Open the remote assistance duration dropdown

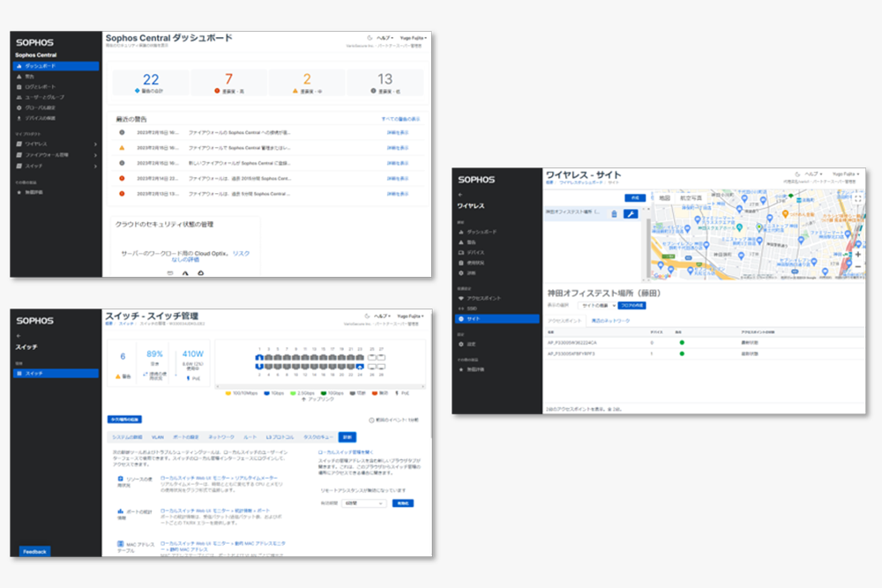click(363, 503)
